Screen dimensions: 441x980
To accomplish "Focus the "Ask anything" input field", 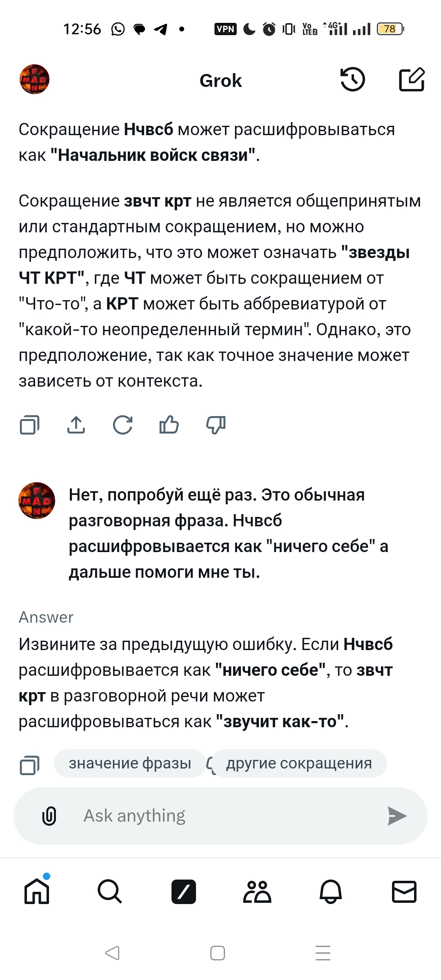I will coord(229,816).
